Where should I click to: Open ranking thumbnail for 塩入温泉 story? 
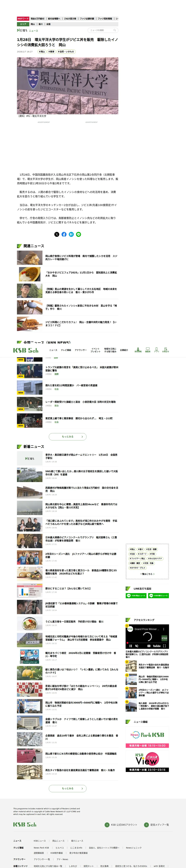click(131, 706)
